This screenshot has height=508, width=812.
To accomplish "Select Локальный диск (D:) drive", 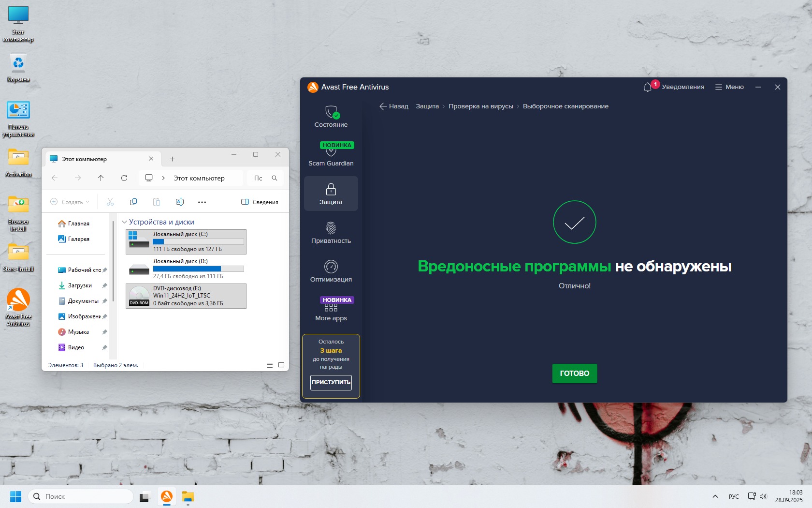I will (186, 269).
